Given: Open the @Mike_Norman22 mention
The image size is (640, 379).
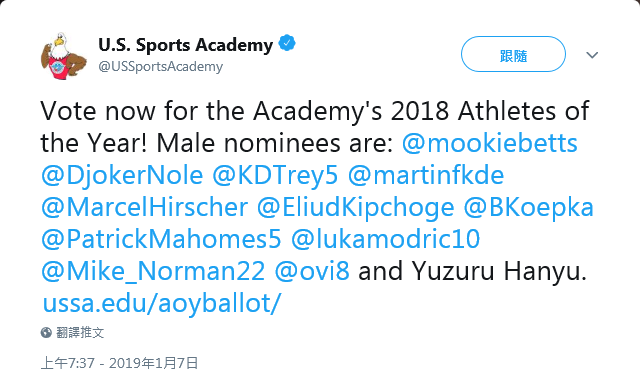Looking at the screenshot, I should [x=153, y=271].
